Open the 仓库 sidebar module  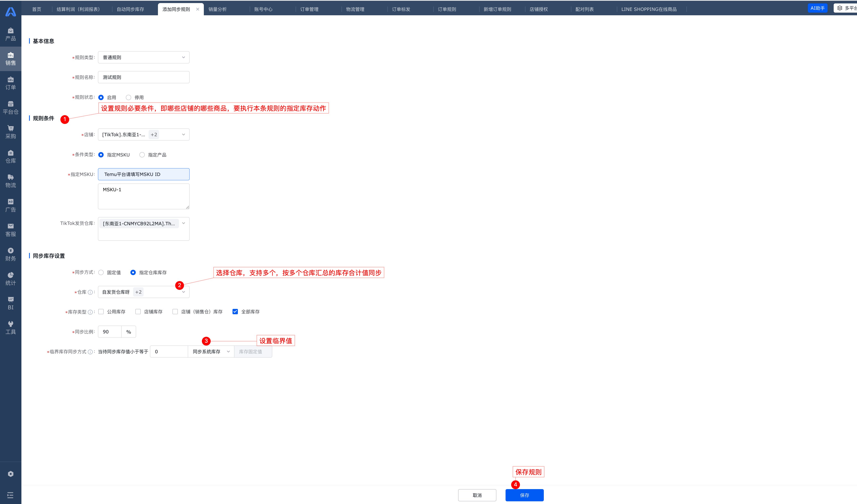pyautogui.click(x=11, y=157)
